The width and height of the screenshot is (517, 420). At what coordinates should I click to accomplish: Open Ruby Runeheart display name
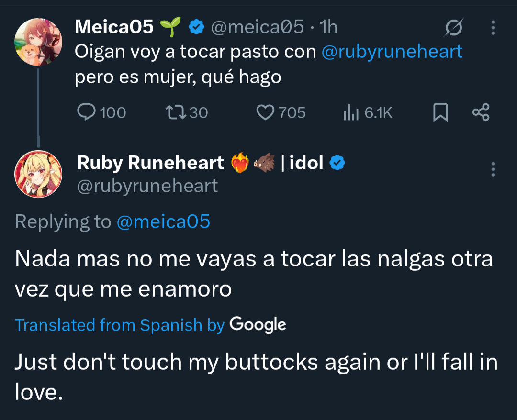(x=150, y=163)
